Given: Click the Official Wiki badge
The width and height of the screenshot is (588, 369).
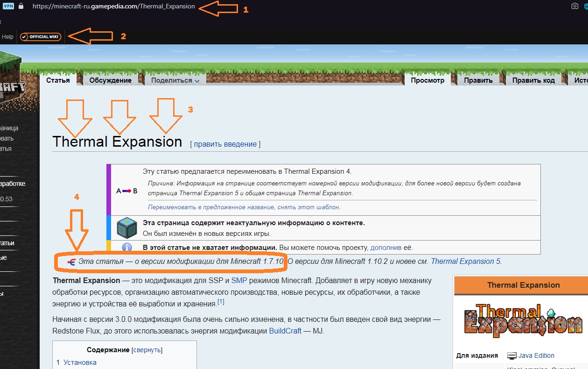Looking at the screenshot, I should (x=41, y=36).
